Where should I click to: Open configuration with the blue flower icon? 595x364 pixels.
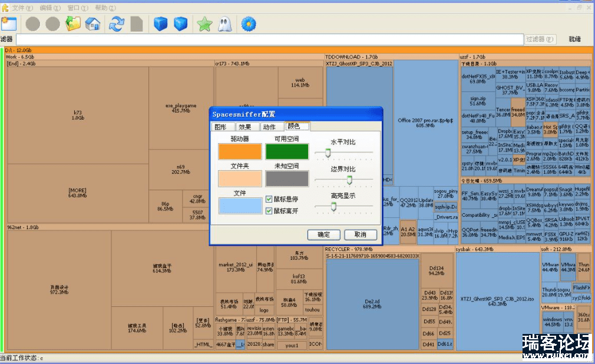point(249,24)
